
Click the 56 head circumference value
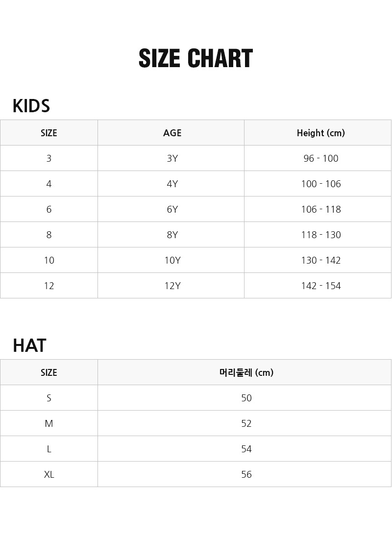click(x=246, y=474)
